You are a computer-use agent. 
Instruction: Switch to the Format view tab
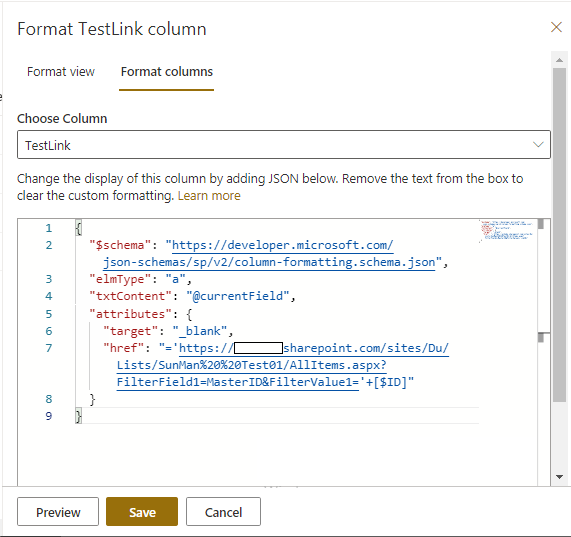tap(61, 72)
